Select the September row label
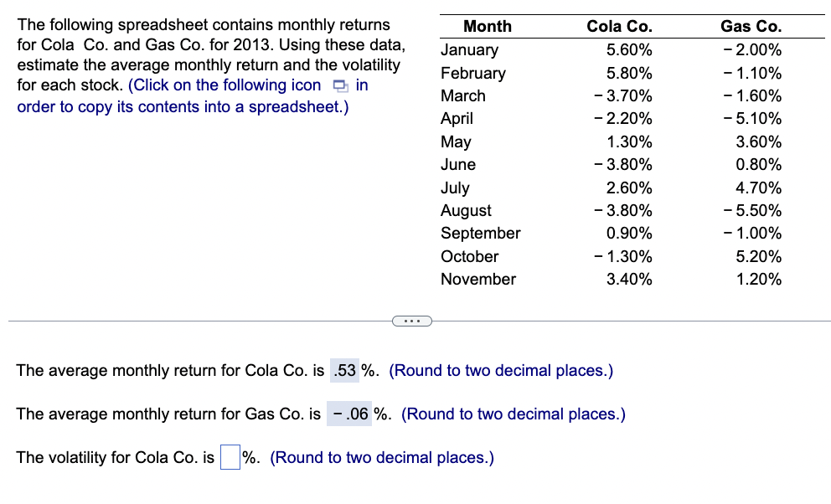This screenshot has width=831, height=504. [480, 233]
